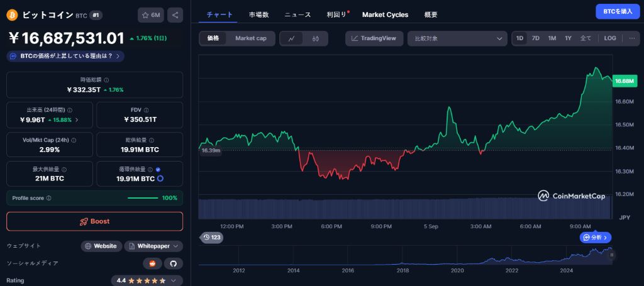This screenshot has width=644, height=286.
Task: Click the info icon next to 時価総額
Action: point(106,80)
